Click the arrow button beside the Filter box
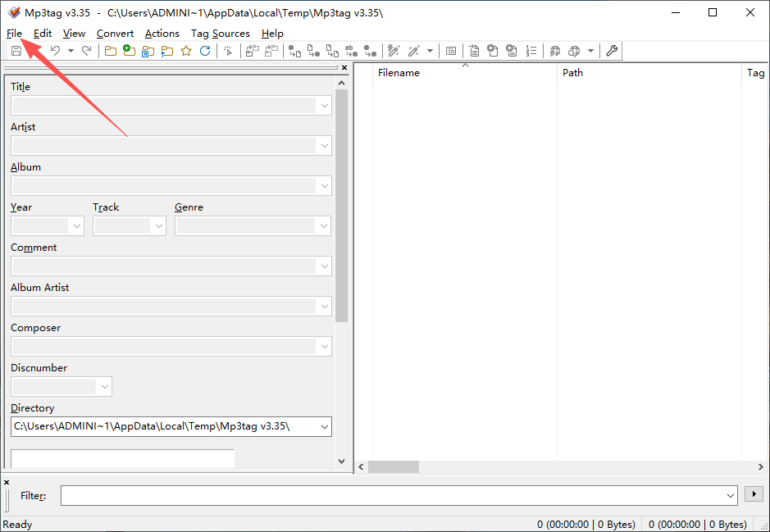 [x=754, y=493]
